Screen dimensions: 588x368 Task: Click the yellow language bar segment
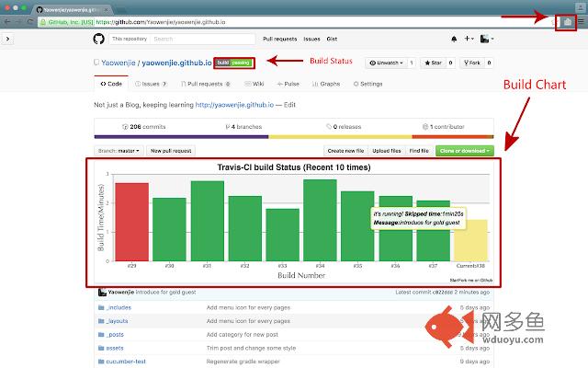(340, 137)
